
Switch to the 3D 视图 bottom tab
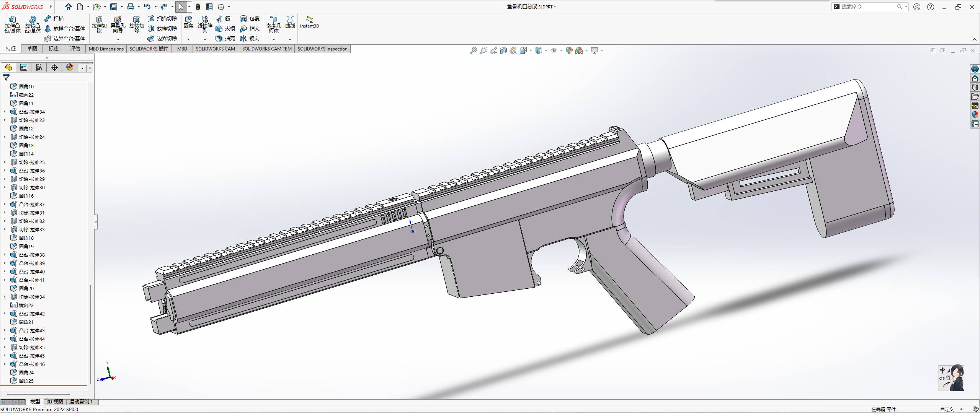pyautogui.click(x=55, y=402)
